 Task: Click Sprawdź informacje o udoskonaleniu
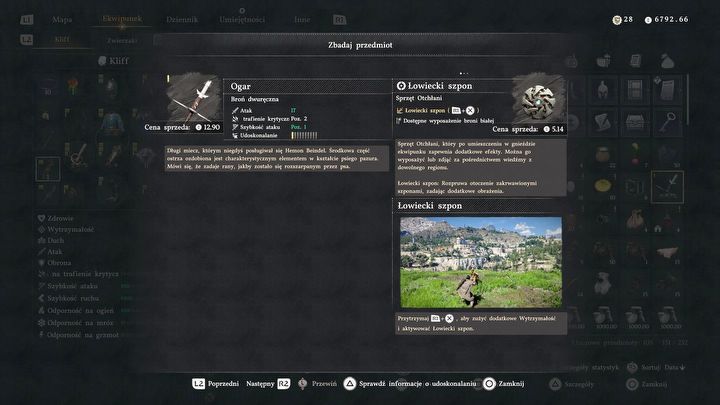(417, 383)
